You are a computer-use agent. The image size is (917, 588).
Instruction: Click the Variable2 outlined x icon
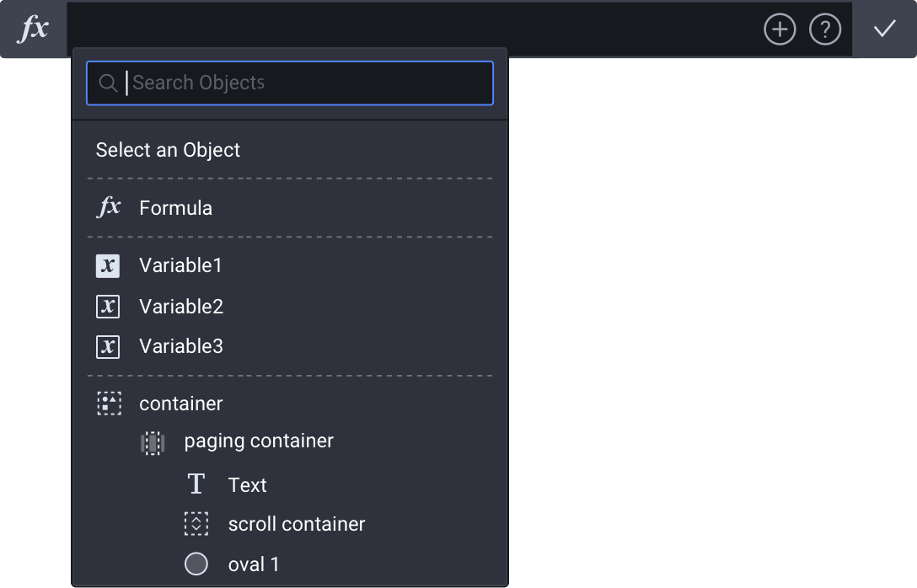click(108, 307)
